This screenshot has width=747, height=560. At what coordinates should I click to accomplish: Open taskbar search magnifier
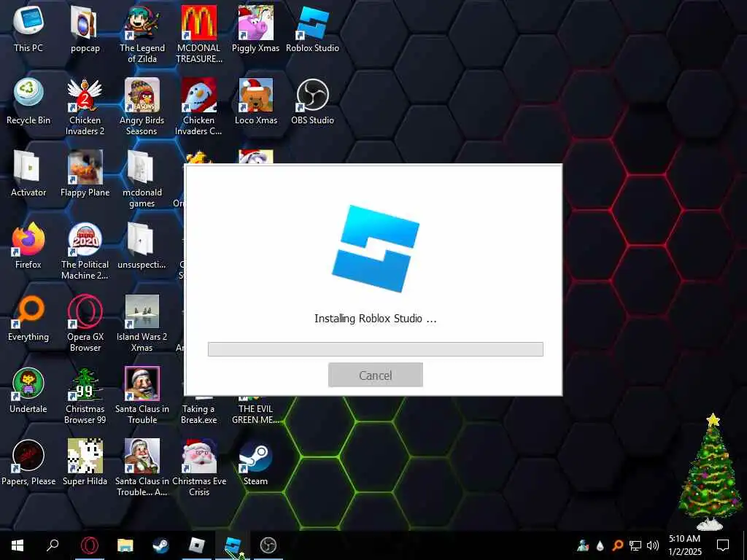click(x=53, y=545)
